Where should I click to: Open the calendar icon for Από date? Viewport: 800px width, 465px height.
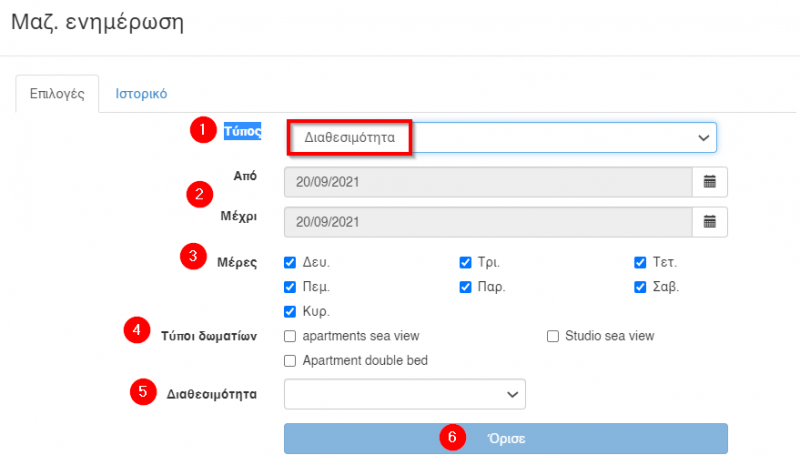[710, 182]
